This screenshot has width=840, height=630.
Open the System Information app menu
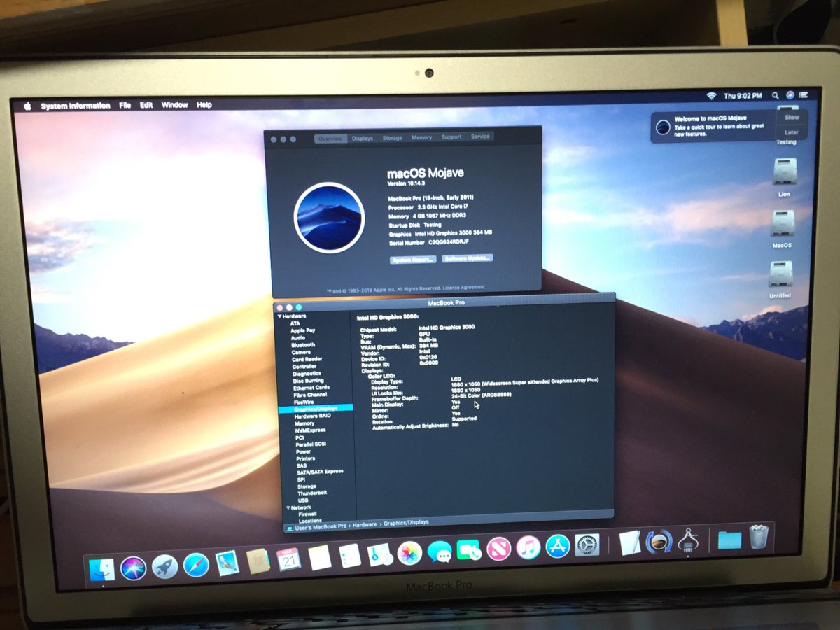75,106
